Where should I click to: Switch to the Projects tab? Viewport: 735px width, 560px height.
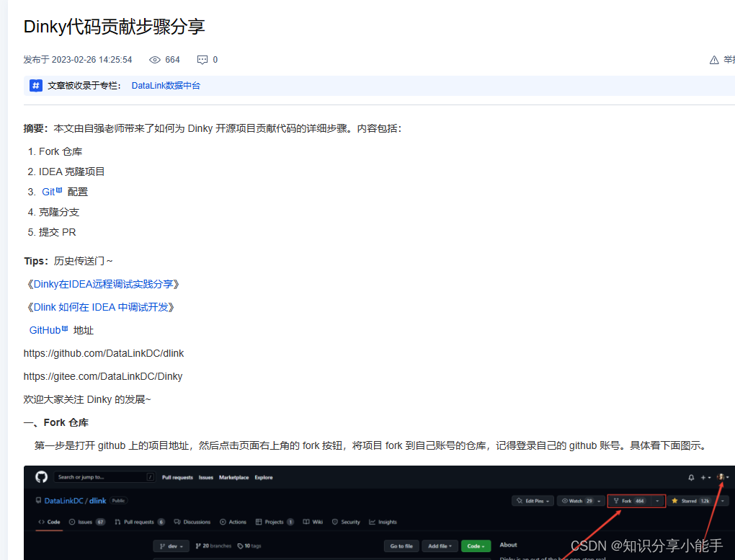[275, 522]
